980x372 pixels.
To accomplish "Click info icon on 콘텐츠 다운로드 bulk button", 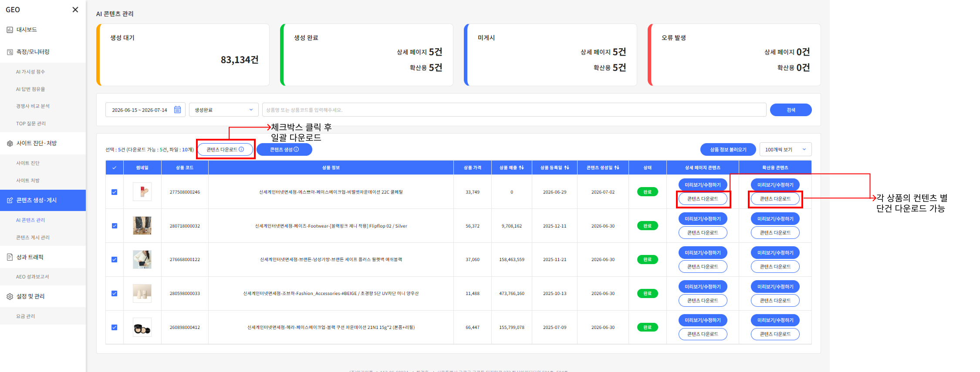I will click(x=241, y=149).
